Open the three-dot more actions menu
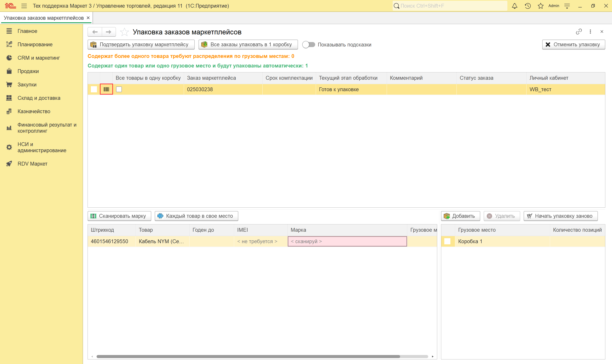The width and height of the screenshot is (612, 364). [x=590, y=32]
